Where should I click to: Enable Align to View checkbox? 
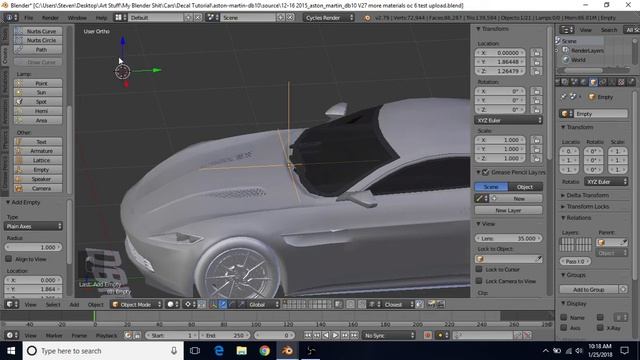pos(9,259)
